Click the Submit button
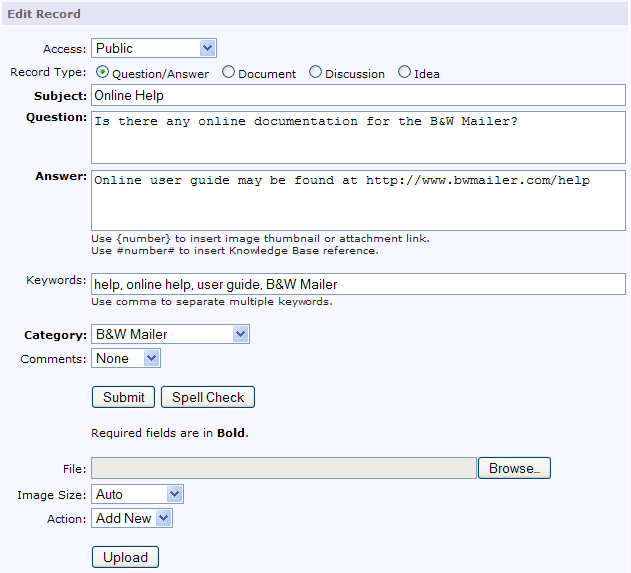Screen dimensions: 631x573 123,397
